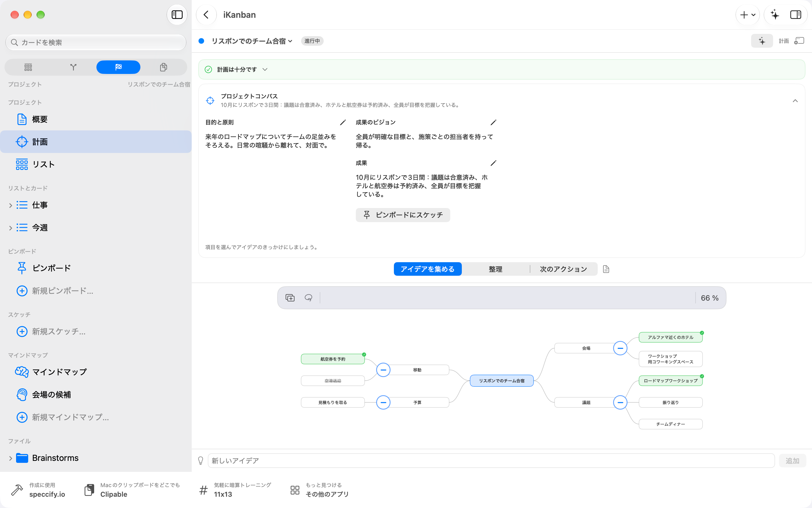Expand the 今週 list in sidebar
The image size is (812, 508).
tap(10, 228)
